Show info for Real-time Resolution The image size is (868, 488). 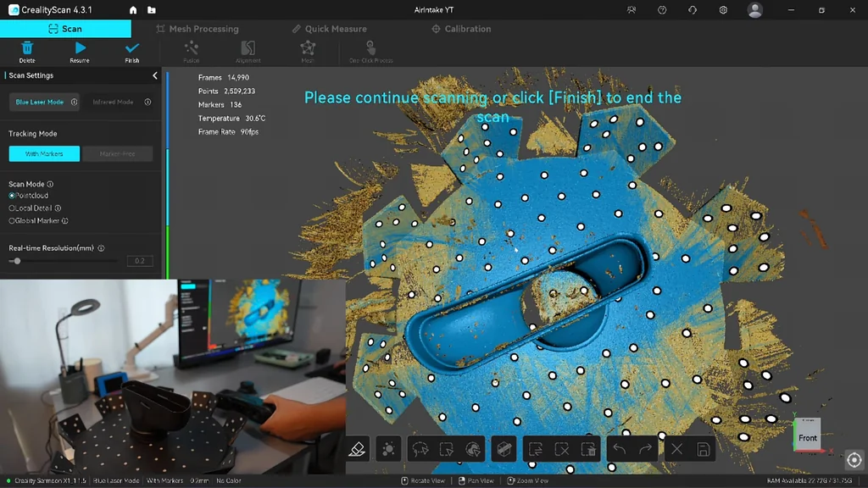point(102,248)
